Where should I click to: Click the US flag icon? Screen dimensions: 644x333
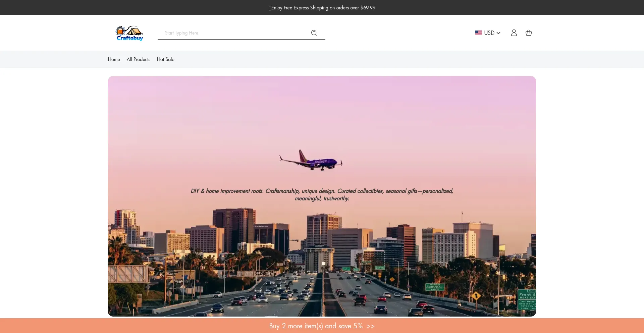(x=478, y=33)
